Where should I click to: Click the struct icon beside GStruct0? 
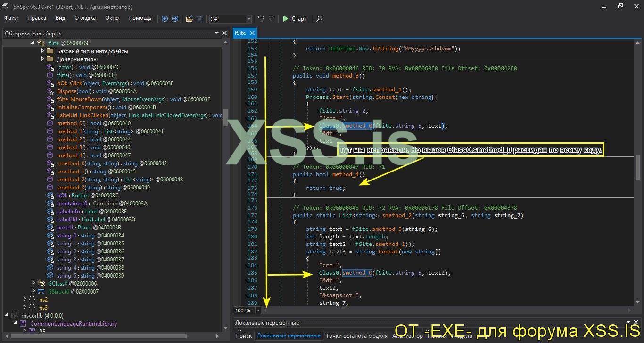pyautogui.click(x=41, y=291)
